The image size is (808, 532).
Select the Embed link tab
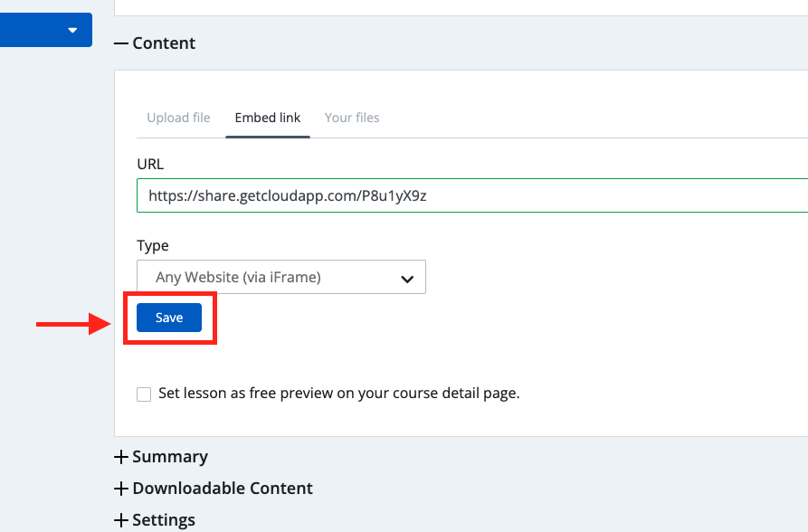268,118
